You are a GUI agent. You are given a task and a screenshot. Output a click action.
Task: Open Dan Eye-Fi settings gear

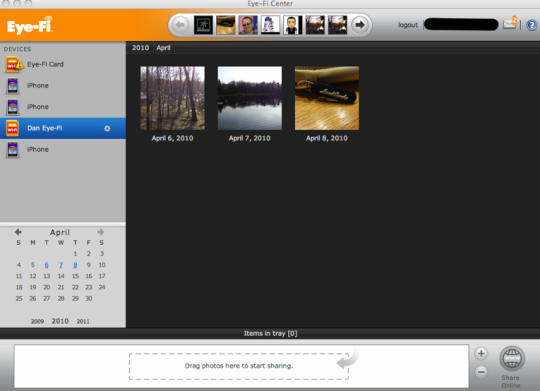click(x=107, y=128)
